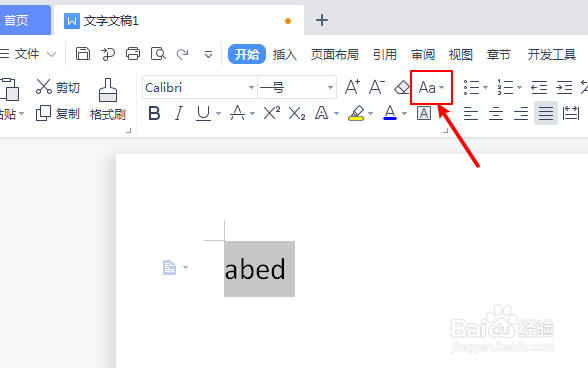Select justify alignment
This screenshot has height=368, width=588.
point(546,113)
